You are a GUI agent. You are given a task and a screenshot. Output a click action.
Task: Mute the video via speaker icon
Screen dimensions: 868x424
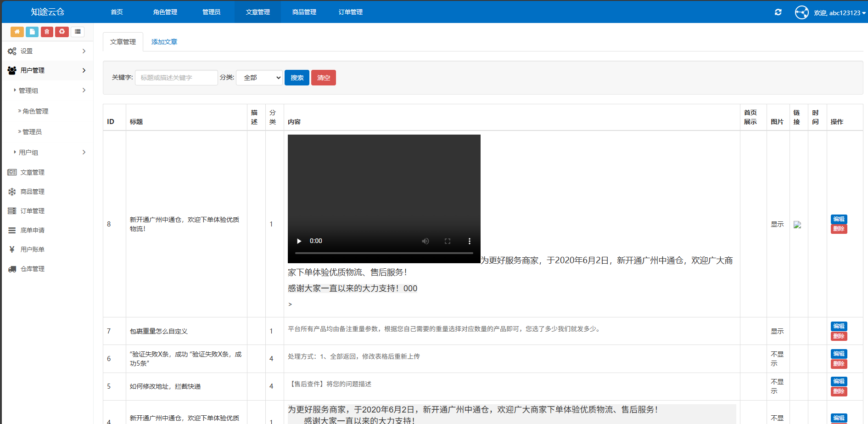pos(426,241)
